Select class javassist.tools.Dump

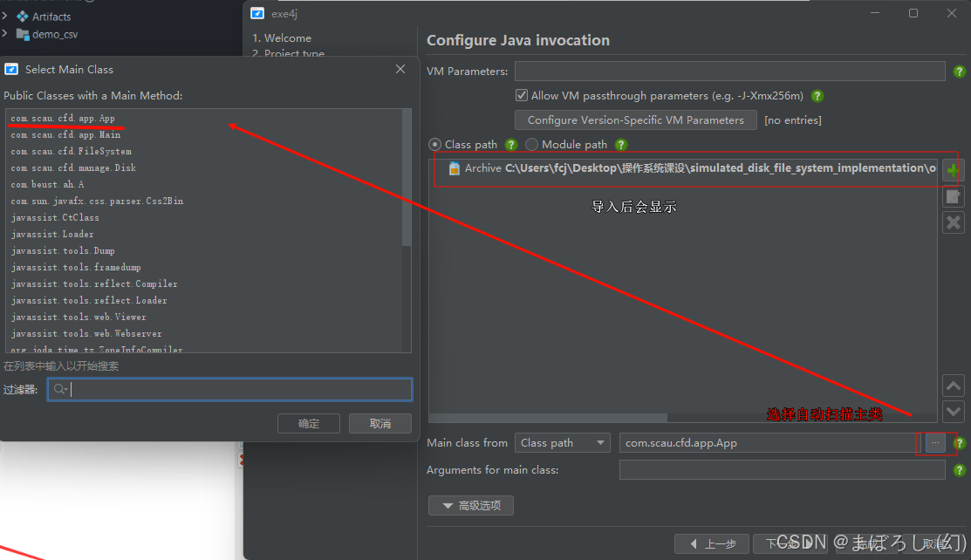point(63,251)
